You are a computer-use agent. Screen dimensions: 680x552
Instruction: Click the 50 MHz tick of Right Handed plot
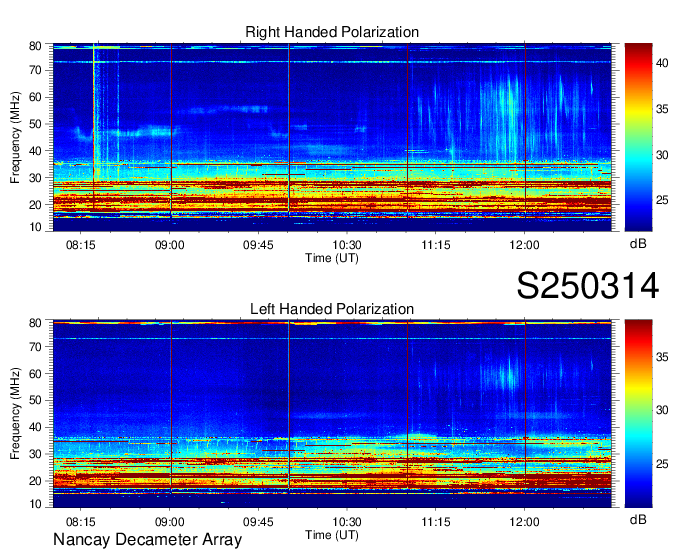pos(35,124)
